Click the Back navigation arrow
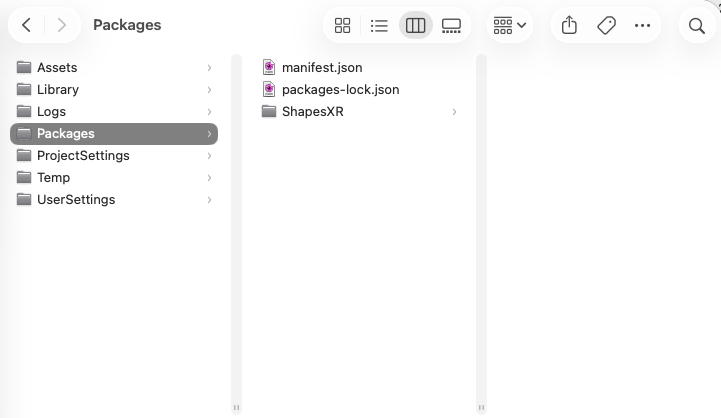Image resolution: width=721 pixels, height=418 pixels. [27, 26]
